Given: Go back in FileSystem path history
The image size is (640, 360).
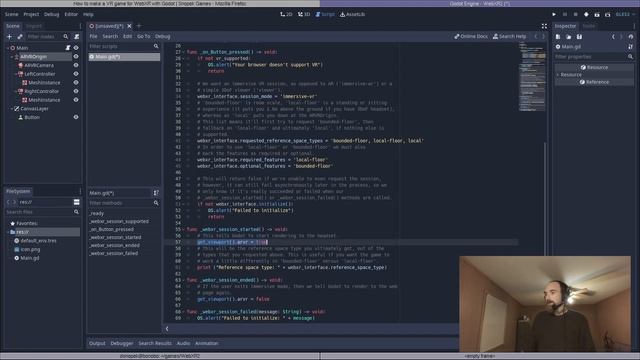Looking at the screenshot, I should coord(8,202).
